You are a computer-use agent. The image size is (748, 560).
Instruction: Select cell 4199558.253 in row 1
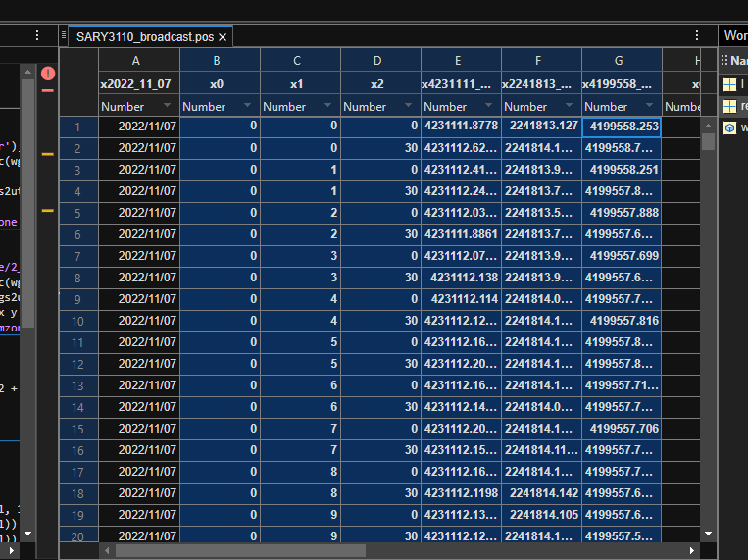622,127
